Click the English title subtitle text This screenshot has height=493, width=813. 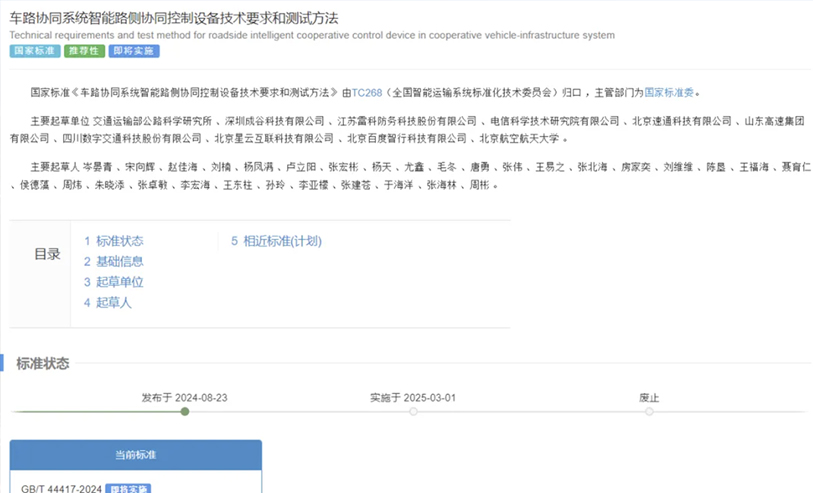[312, 35]
